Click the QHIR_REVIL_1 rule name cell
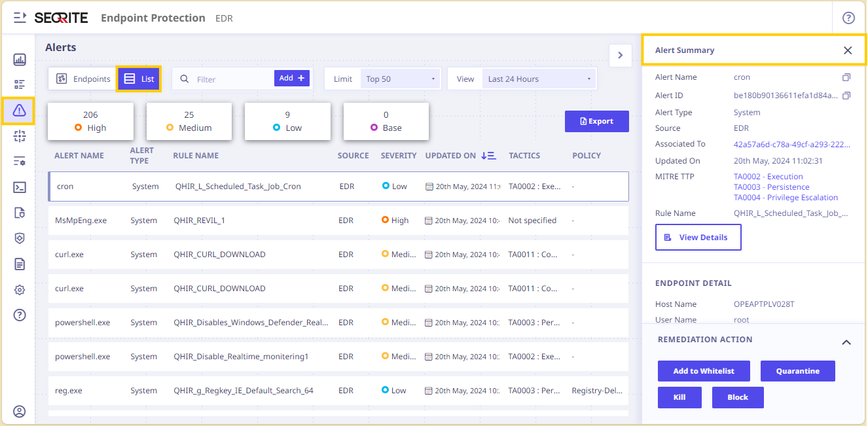 click(x=199, y=221)
